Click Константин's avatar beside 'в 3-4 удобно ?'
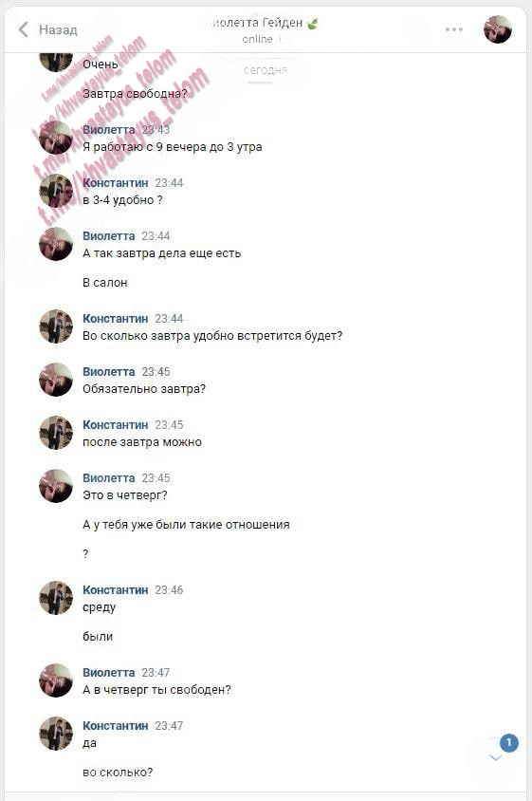 click(56, 191)
